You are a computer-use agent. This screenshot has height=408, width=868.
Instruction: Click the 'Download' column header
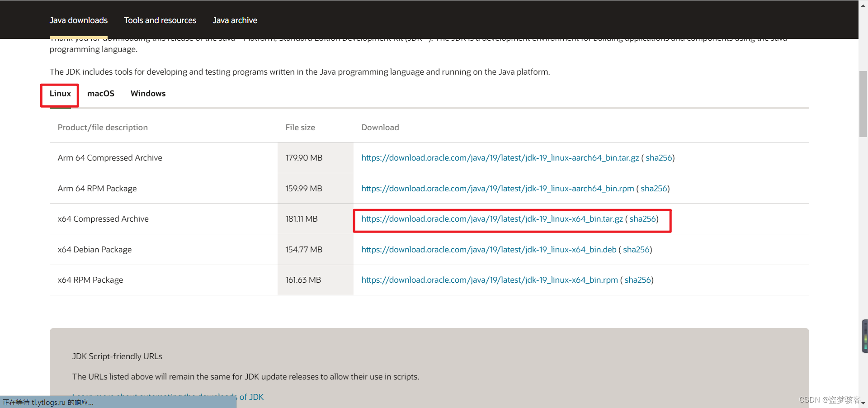pyautogui.click(x=380, y=128)
